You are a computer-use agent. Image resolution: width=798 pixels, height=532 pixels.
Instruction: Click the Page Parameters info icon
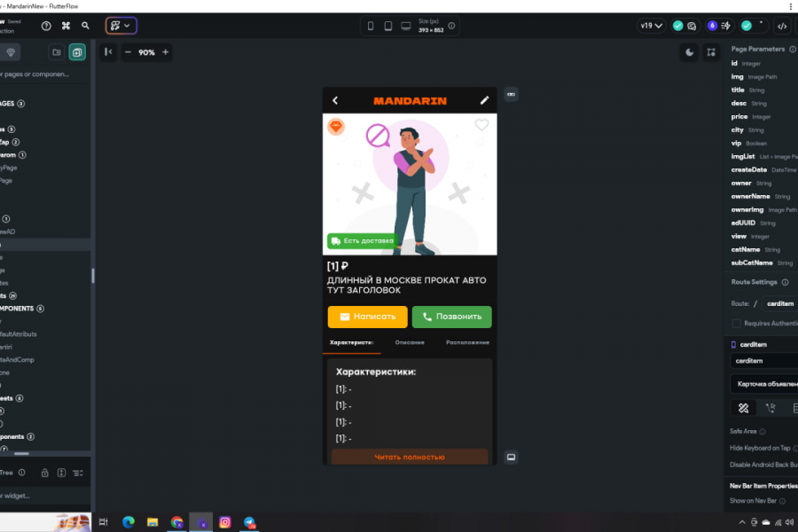pos(793,50)
